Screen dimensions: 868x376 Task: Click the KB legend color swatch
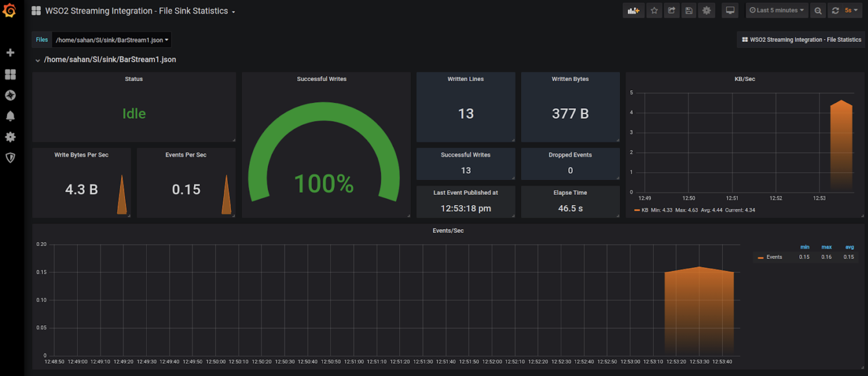coord(637,210)
